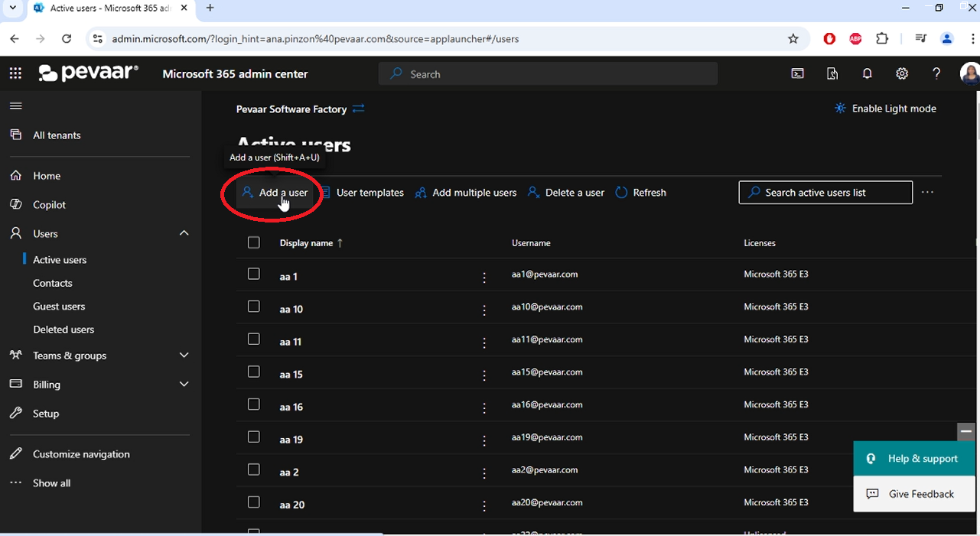This screenshot has width=980, height=536.
Task: Click the admin center Search box
Action: (548, 74)
